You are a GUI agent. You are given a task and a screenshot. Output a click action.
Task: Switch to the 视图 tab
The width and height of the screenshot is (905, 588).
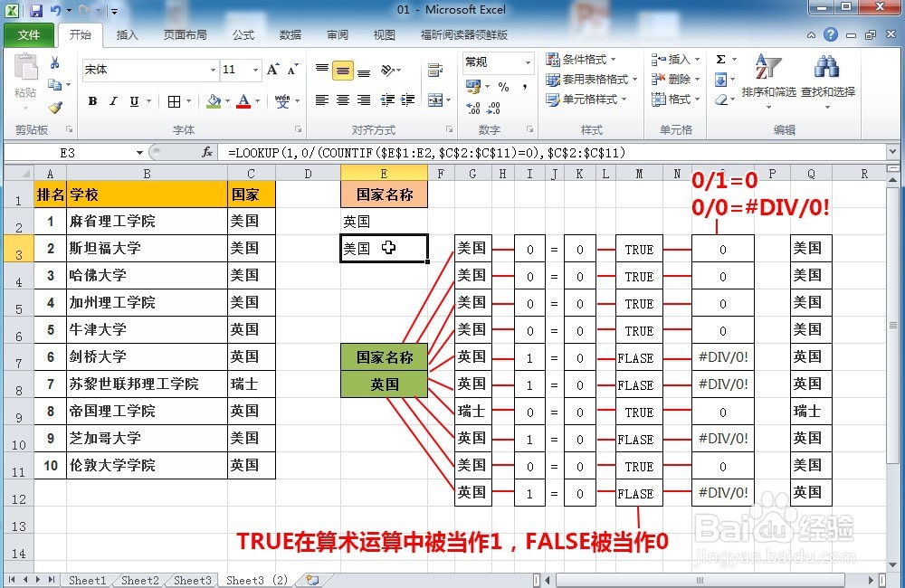[384, 35]
